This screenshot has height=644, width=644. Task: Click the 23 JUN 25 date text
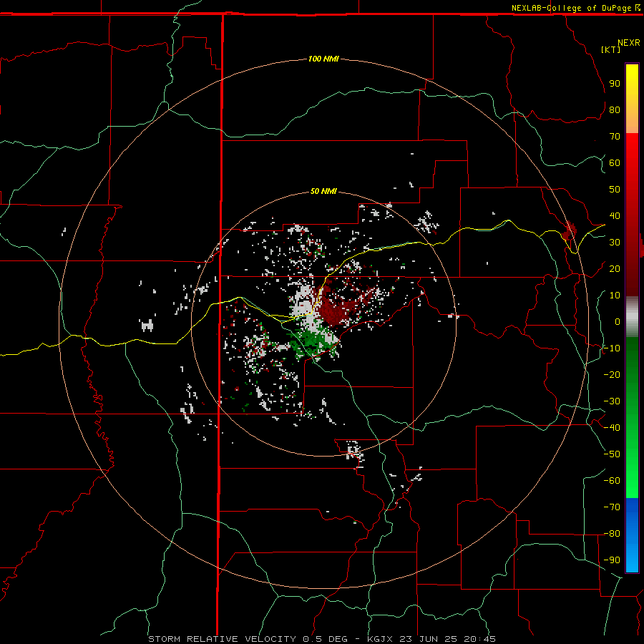click(429, 639)
